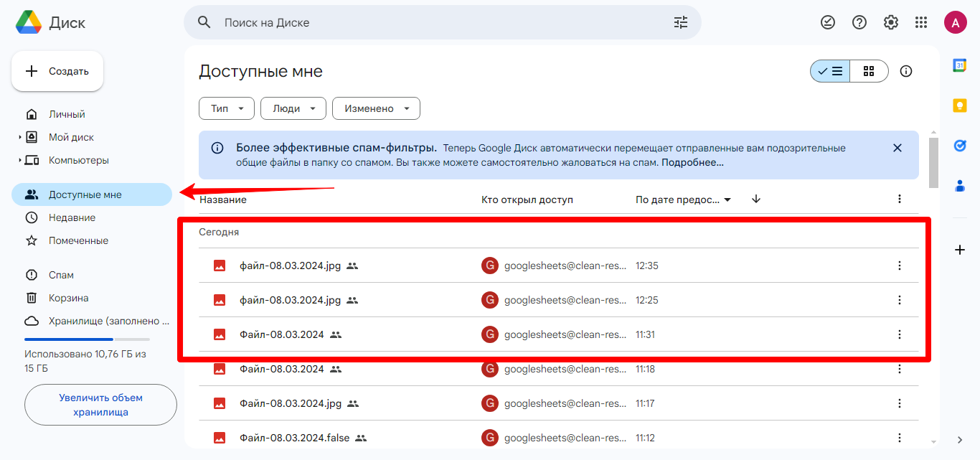
Task: Click the offline ready status icon
Action: click(828, 22)
